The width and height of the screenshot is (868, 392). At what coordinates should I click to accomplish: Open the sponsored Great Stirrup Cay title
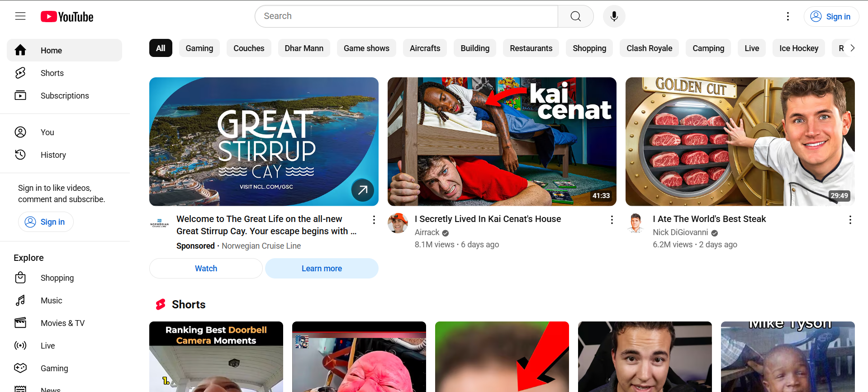tap(266, 225)
